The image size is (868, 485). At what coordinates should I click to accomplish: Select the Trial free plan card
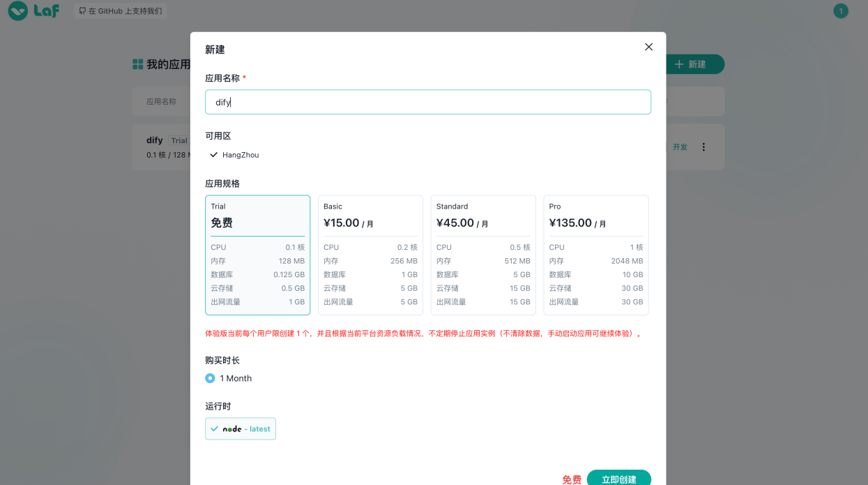click(x=258, y=255)
